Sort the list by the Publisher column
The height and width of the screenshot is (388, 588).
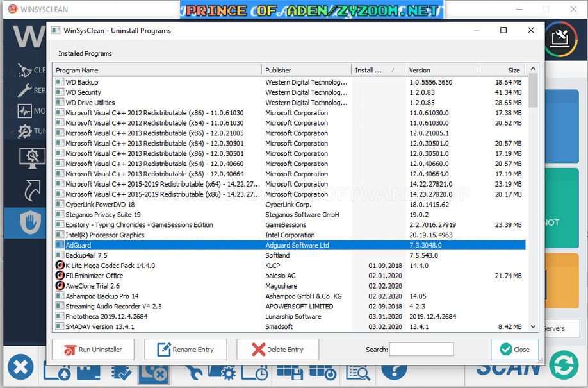coord(306,71)
